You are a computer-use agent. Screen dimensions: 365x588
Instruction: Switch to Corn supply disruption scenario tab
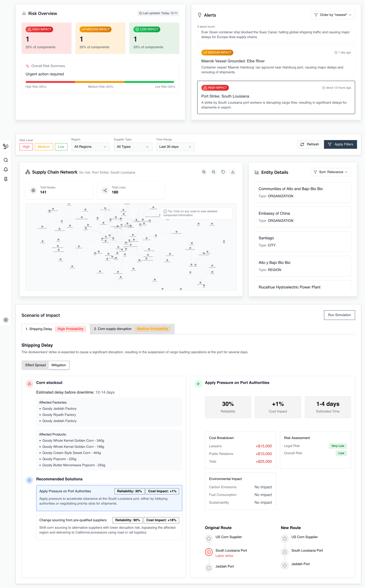(x=132, y=329)
